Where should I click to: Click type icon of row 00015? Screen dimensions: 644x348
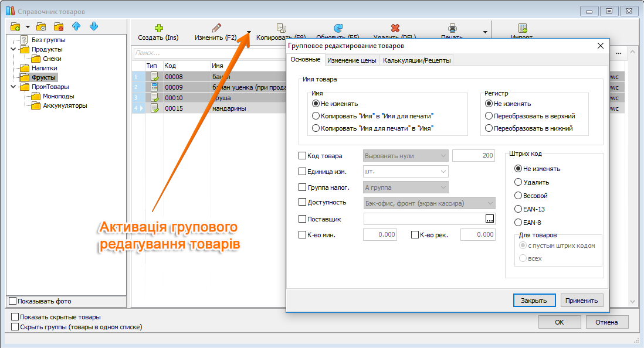(x=154, y=108)
